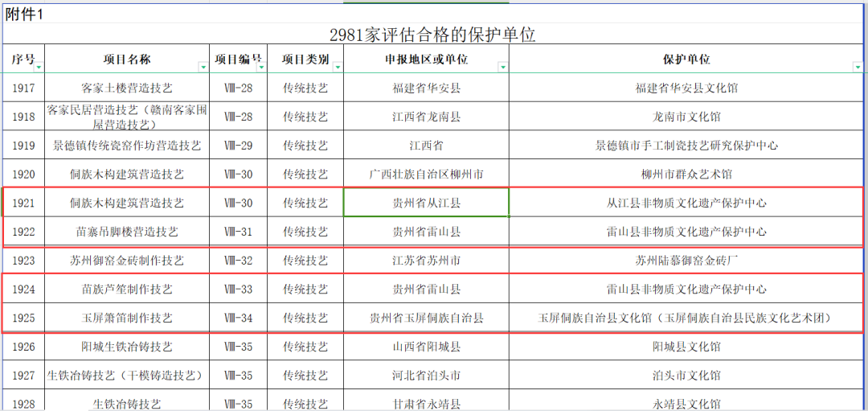The image size is (868, 411).
Task: Click the cell 河北省泊头市
Action: 426,376
